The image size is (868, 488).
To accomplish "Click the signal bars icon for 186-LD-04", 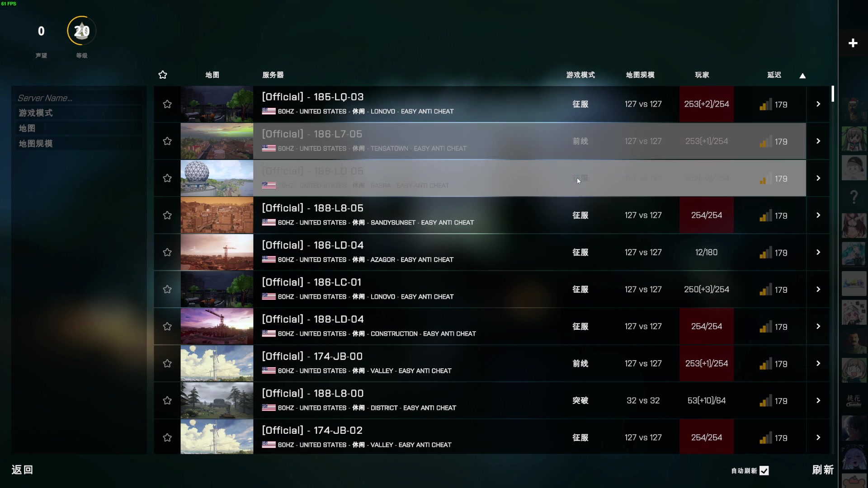I will [765, 253].
